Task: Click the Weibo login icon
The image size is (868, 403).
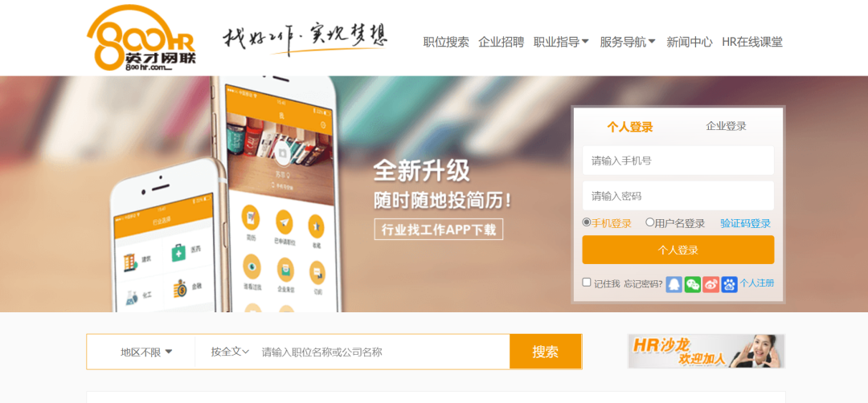Action: click(710, 284)
